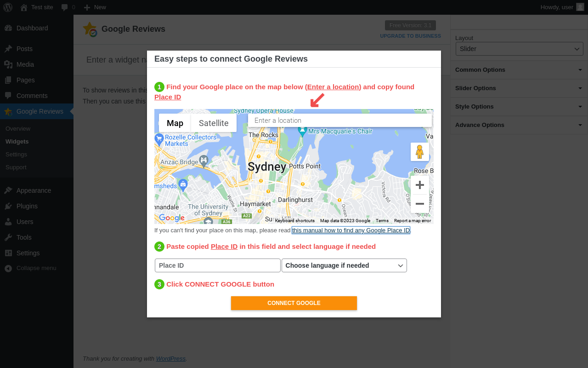
Task: Focus the Place ID input field
Action: tap(218, 265)
